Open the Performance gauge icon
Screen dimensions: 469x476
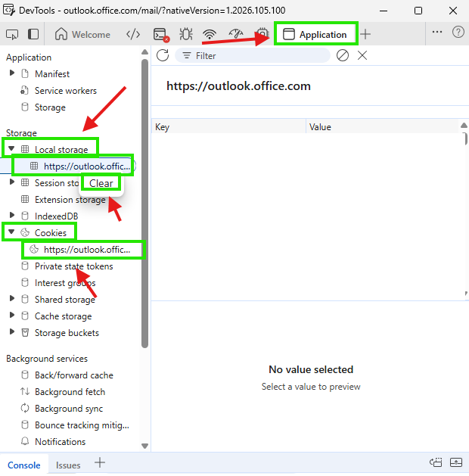pyautogui.click(x=236, y=34)
